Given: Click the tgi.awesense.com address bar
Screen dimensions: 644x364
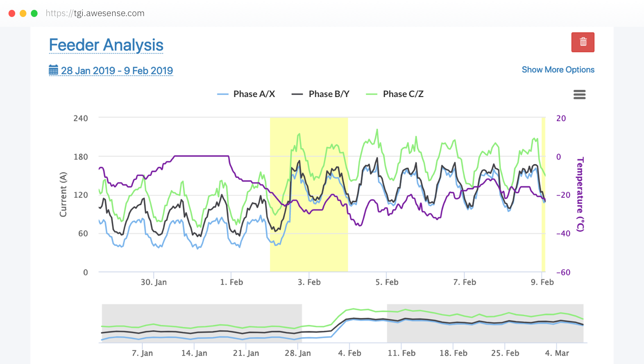Looking at the screenshot, I should click(x=94, y=13).
